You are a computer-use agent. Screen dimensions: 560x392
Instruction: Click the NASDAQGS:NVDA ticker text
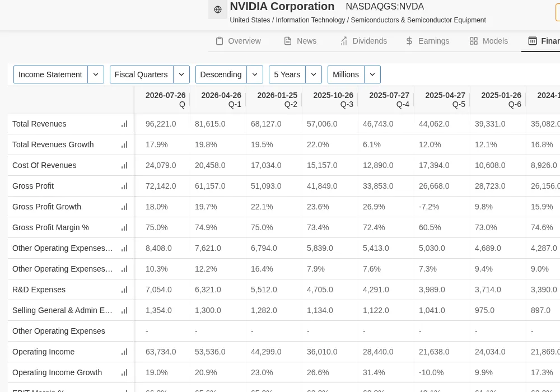tap(385, 6)
